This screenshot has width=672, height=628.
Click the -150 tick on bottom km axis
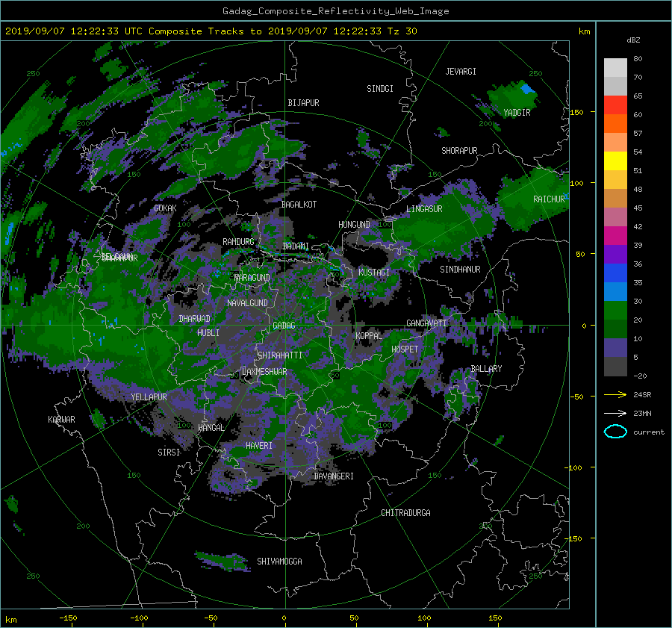tap(68, 618)
